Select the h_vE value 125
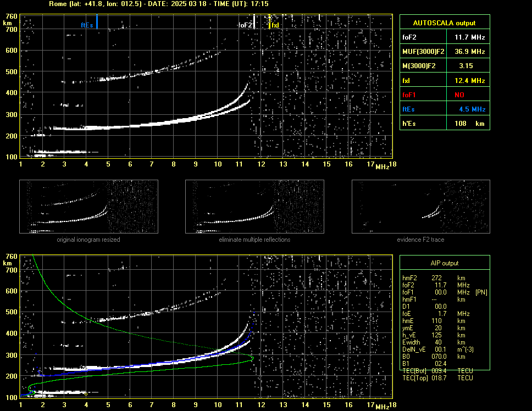The image size is (532, 411). (437, 335)
